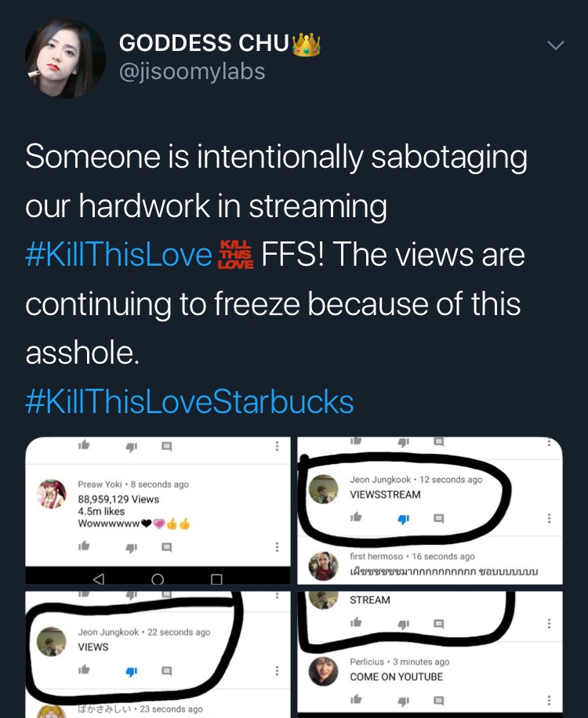The image size is (588, 718).
Task: Open the tweet options chevron menu
Action: (x=555, y=45)
